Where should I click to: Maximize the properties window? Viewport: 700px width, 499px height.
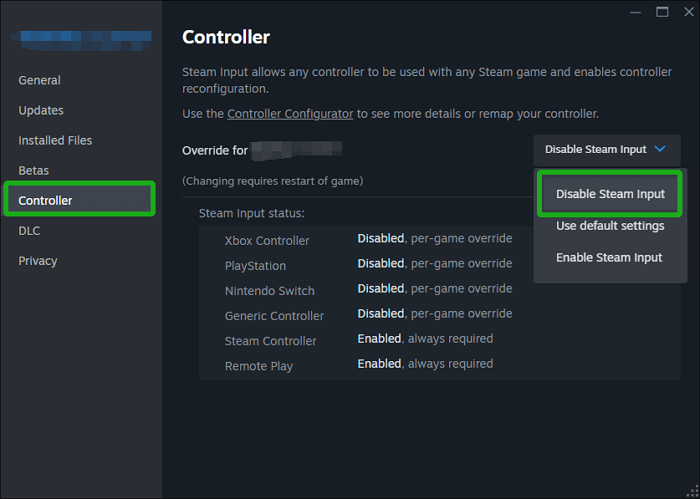662,12
